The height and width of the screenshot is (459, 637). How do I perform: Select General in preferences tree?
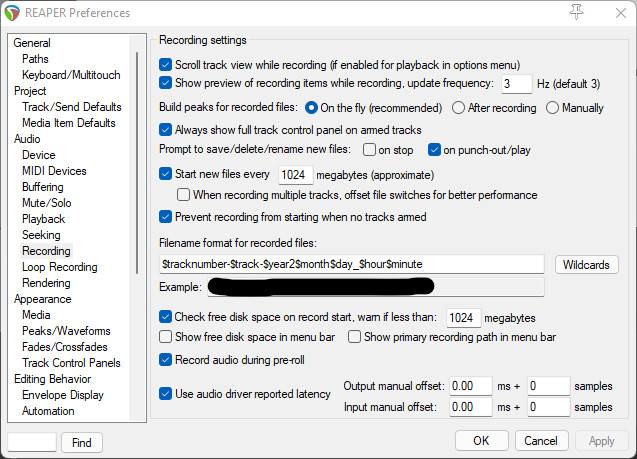click(x=32, y=43)
